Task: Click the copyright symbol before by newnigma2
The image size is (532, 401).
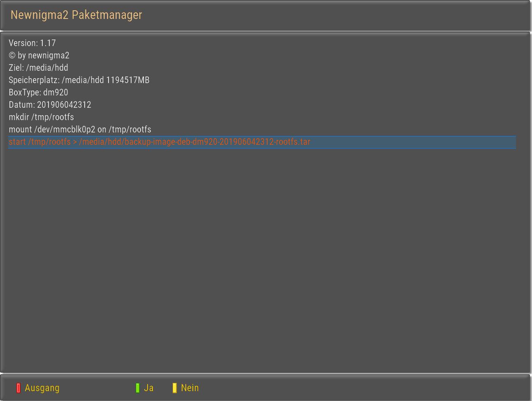Action: point(12,56)
